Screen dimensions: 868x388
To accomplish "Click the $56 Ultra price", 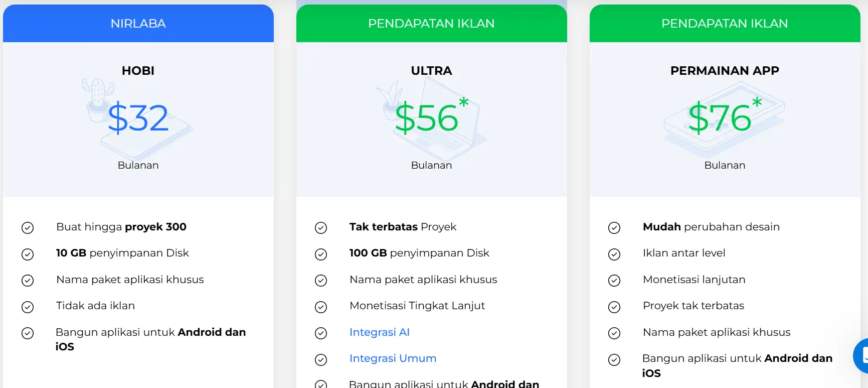I will (x=427, y=118).
